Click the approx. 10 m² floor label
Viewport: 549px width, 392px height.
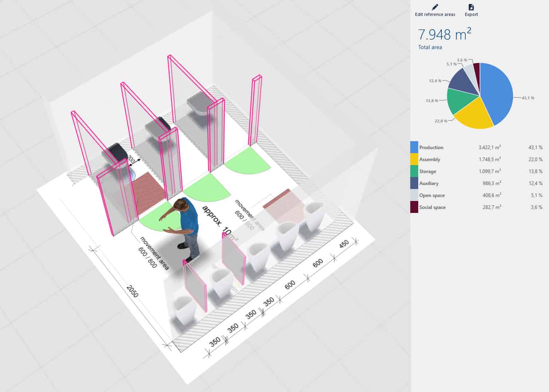coord(218,223)
